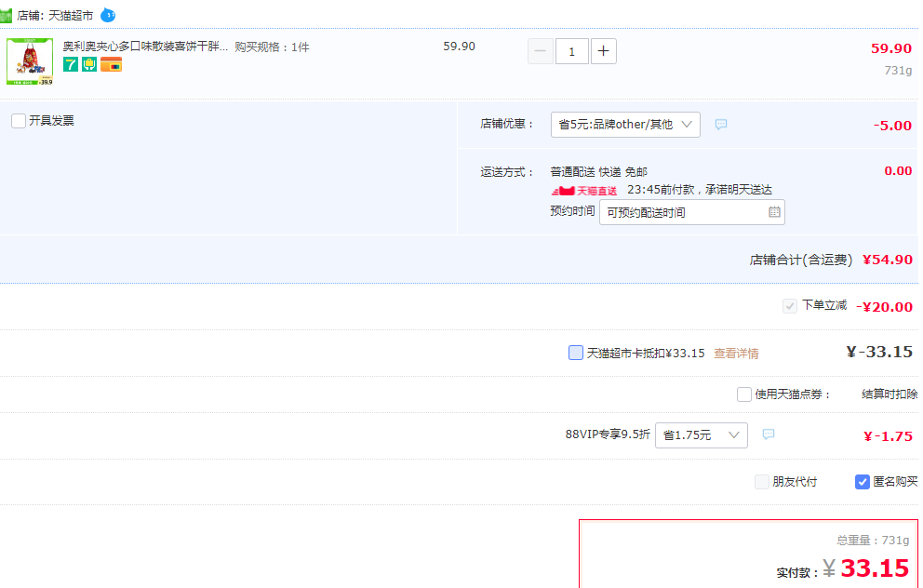923x588 pixels.
Task: Click 购买规格：1件 text
Action: (272, 47)
